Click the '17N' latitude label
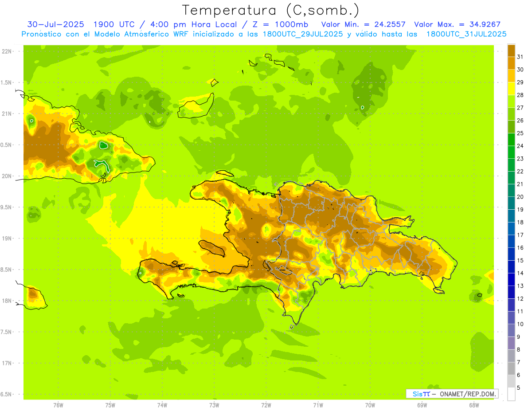 coord(7,363)
